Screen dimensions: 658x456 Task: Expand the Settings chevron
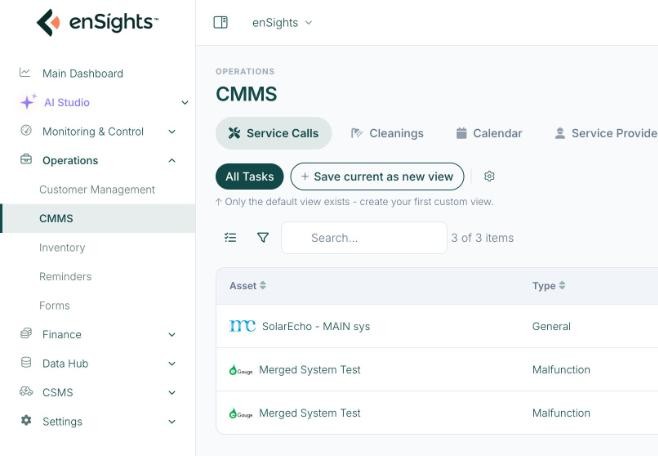tap(172, 422)
